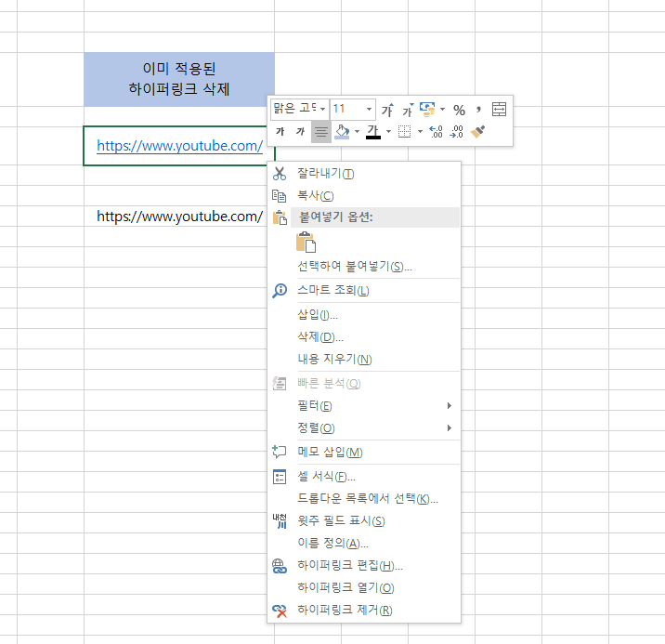665x644 pixels.
Task: Click the merge and center icon
Action: (x=499, y=110)
